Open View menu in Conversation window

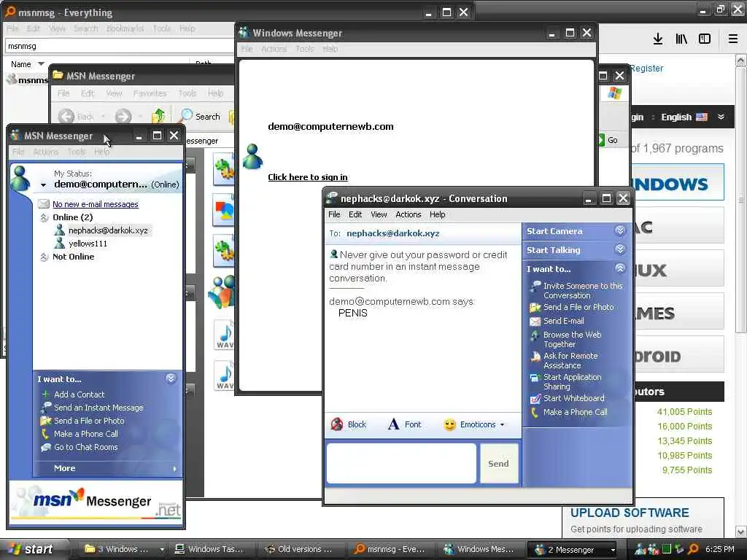pyautogui.click(x=379, y=215)
